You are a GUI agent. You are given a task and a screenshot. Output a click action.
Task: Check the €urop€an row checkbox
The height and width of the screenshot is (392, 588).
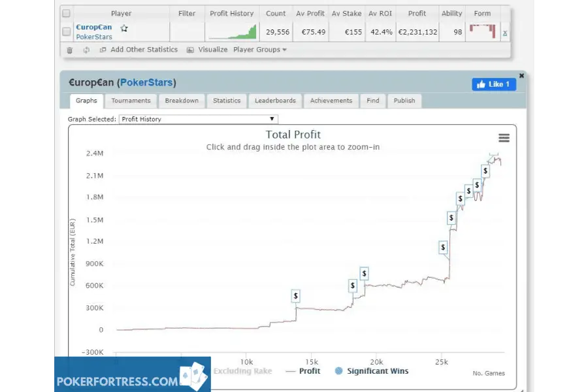(67, 31)
